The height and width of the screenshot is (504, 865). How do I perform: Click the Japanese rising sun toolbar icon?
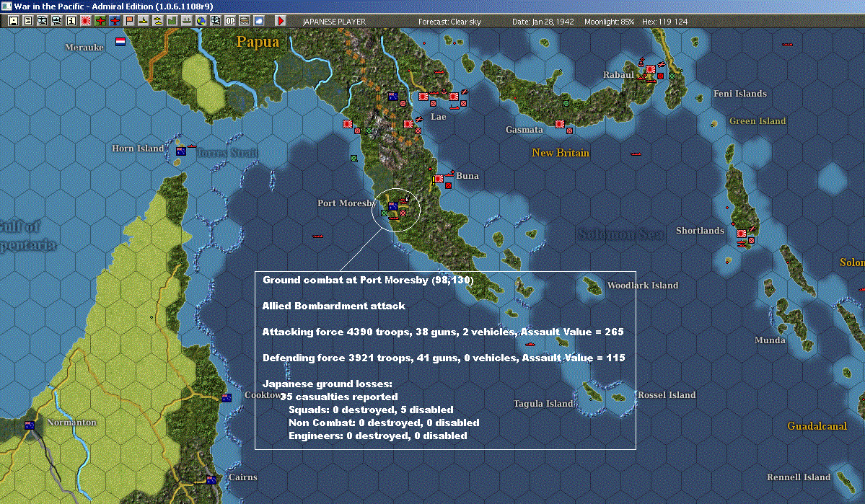tap(86, 21)
